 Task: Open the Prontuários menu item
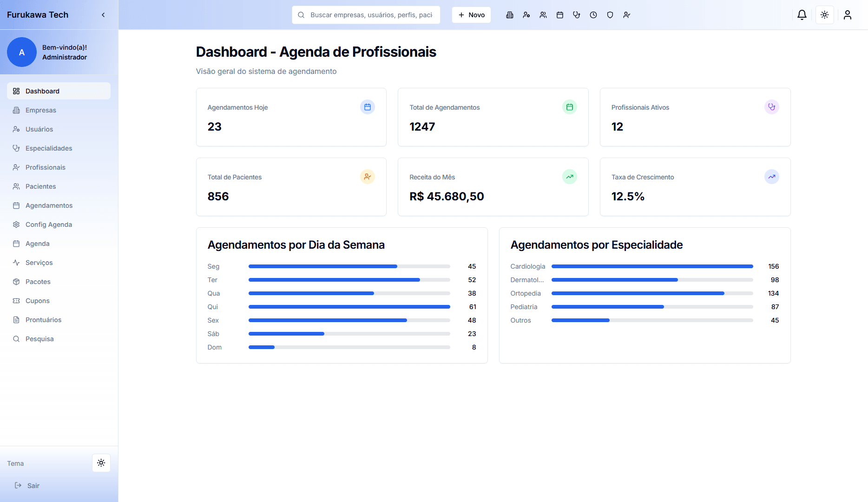click(x=43, y=319)
